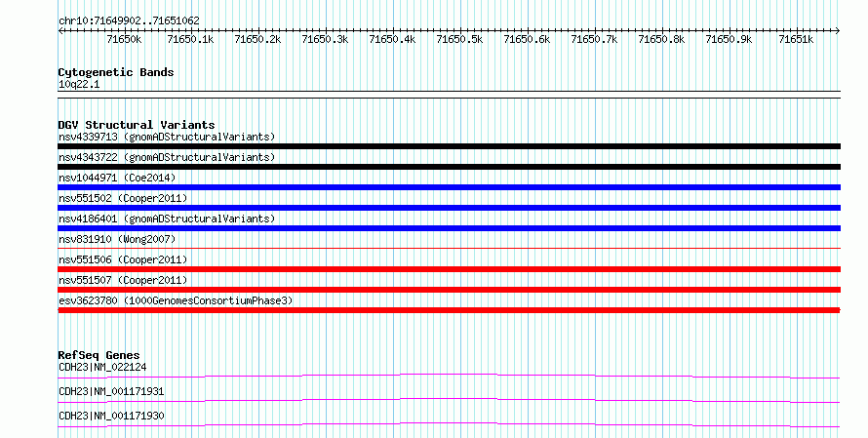Open the nsv551502 (Cooper2011) label
The image size is (868, 438).
[x=123, y=198]
